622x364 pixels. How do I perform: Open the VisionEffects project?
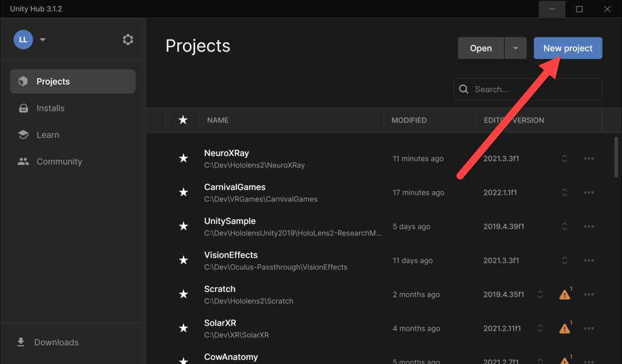231,255
